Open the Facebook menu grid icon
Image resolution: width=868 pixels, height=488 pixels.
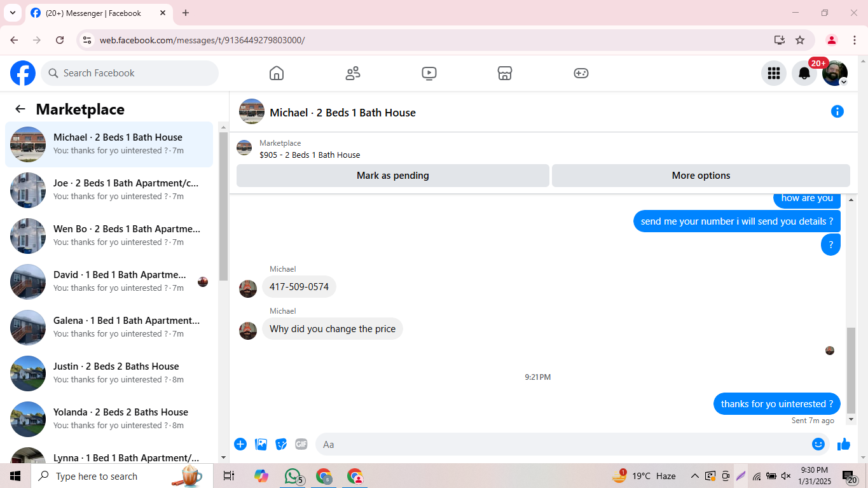click(x=774, y=73)
